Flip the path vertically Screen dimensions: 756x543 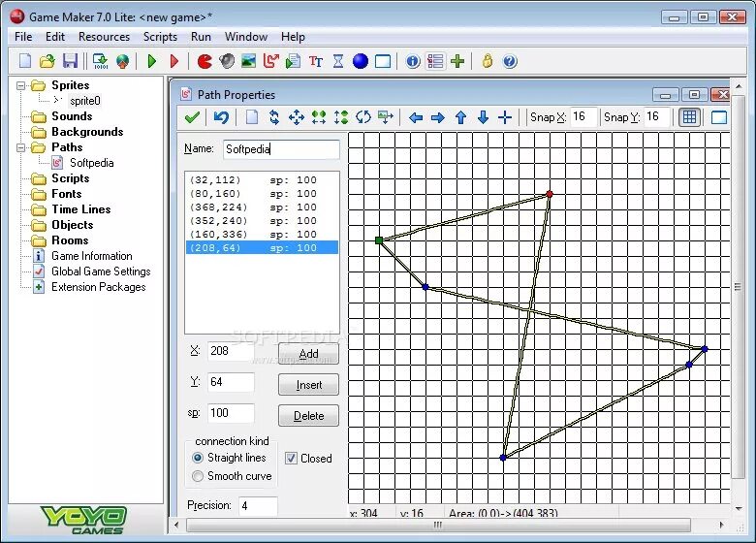[341, 117]
